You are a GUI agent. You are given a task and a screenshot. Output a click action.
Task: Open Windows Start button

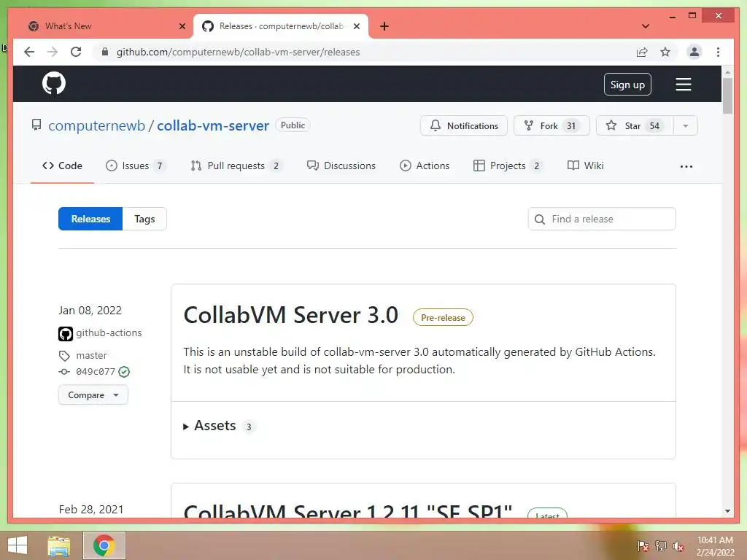pyautogui.click(x=18, y=545)
